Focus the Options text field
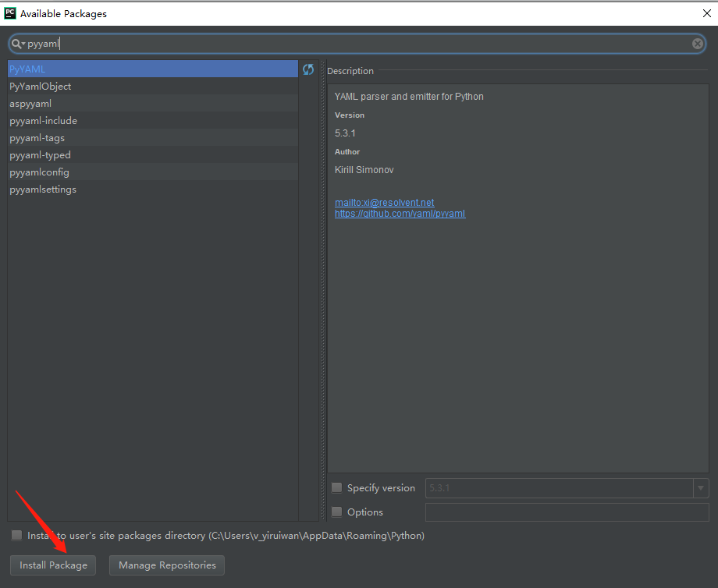Viewport: 718px width, 588px height. click(567, 512)
